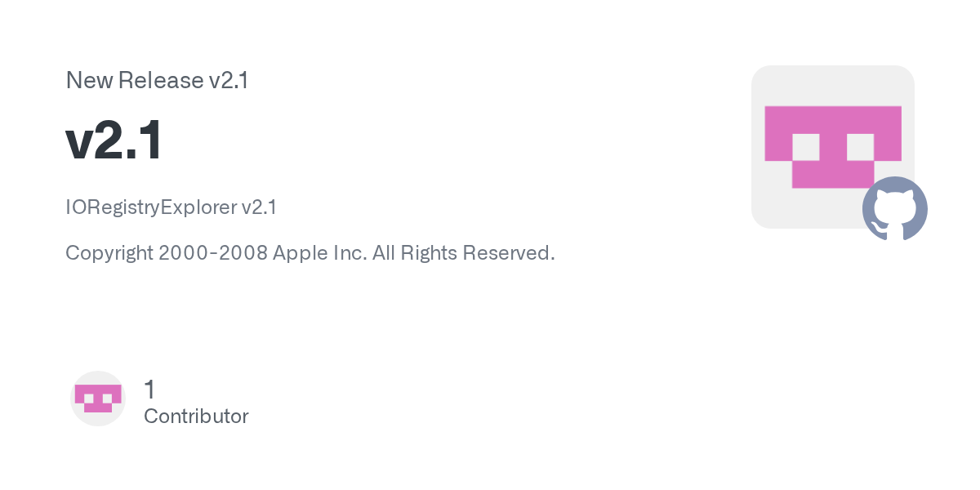The width and height of the screenshot is (980, 490).
Task: Open the "Contributor" label
Action: point(196,416)
